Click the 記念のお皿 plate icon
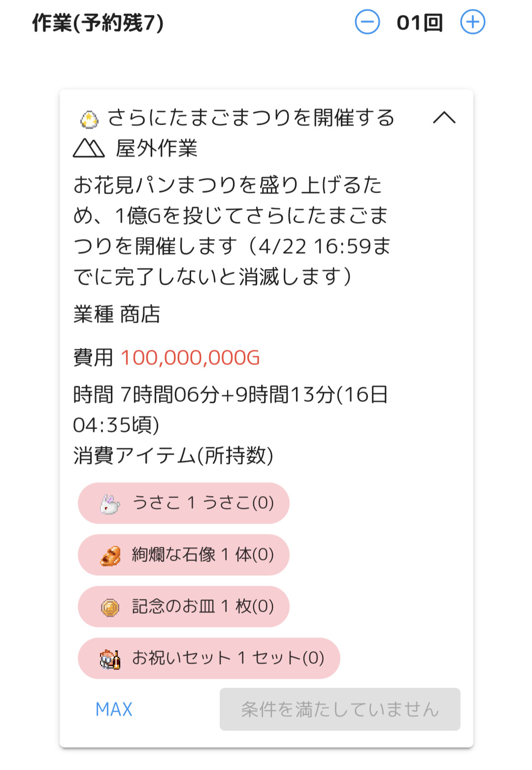The height and width of the screenshot is (770, 532). (110, 607)
